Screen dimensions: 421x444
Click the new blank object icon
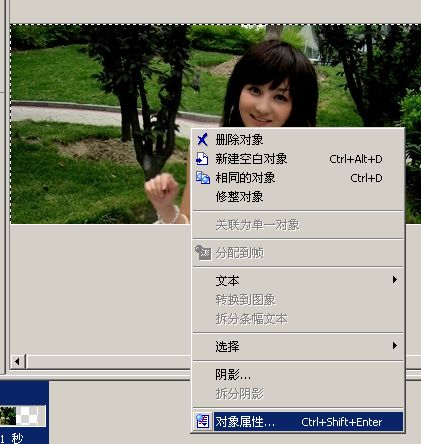202,159
